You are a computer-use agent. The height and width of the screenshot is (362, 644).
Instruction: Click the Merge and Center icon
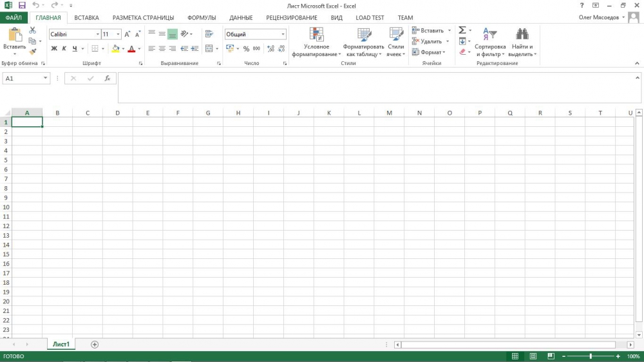[x=209, y=49]
